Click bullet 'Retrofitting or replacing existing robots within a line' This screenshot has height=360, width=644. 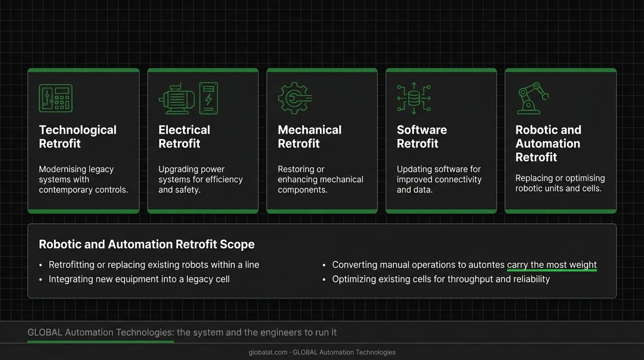click(154, 265)
